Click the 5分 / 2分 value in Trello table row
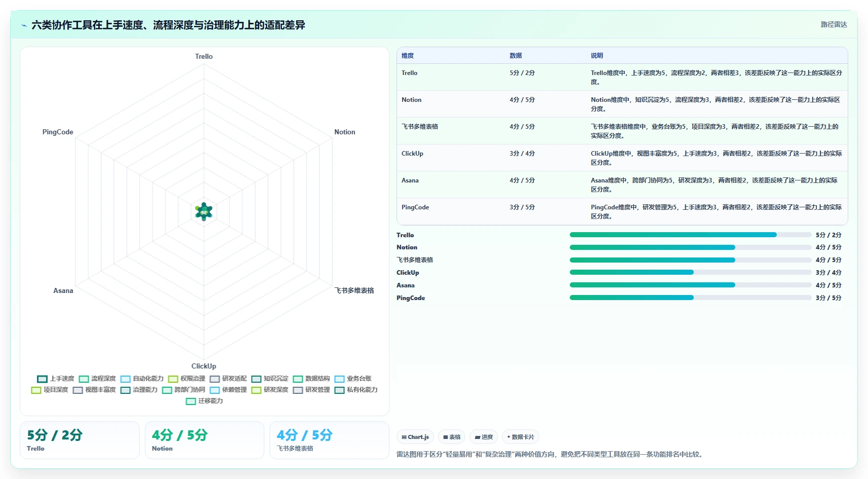This screenshot has width=868, height=479. (x=522, y=73)
